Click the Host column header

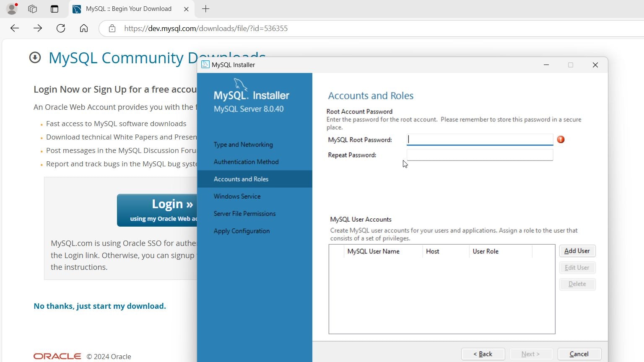coord(446,251)
